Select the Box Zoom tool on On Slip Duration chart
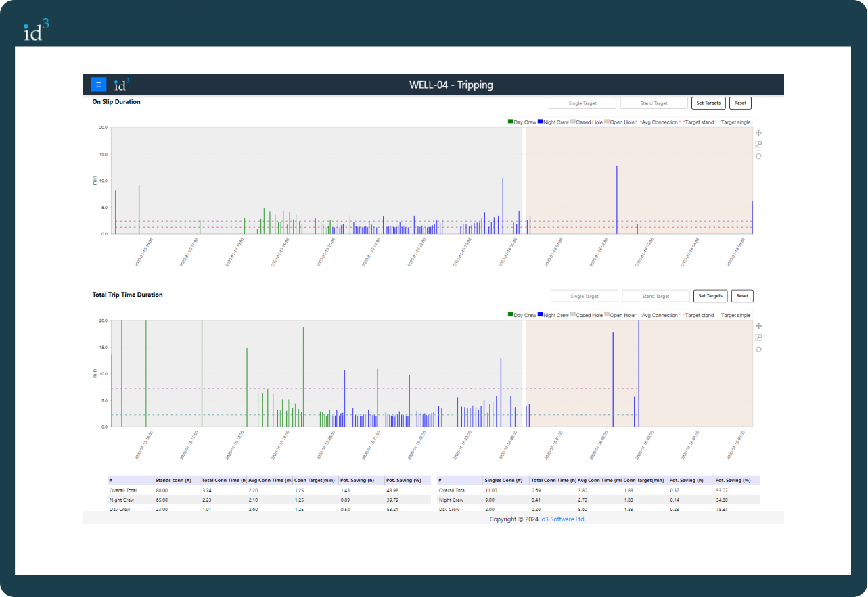Screen dimensions: 868x597 (758, 145)
